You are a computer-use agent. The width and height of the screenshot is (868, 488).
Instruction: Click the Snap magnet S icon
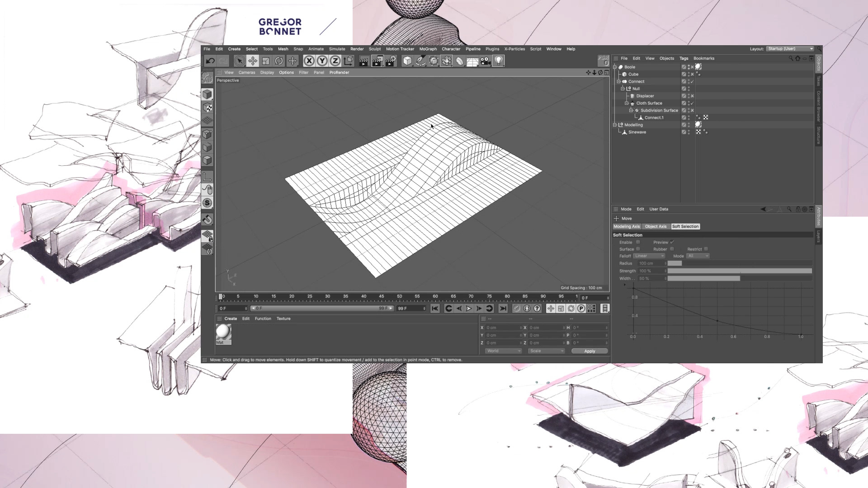click(207, 203)
